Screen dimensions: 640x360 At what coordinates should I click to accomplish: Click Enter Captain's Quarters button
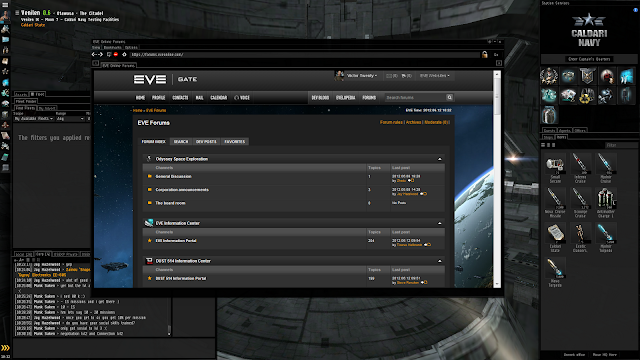pos(589,59)
